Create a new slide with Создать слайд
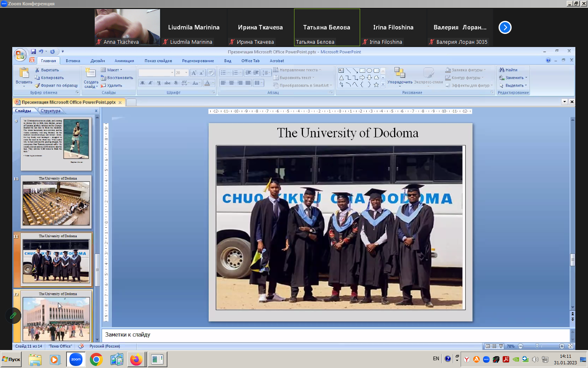 91,78
